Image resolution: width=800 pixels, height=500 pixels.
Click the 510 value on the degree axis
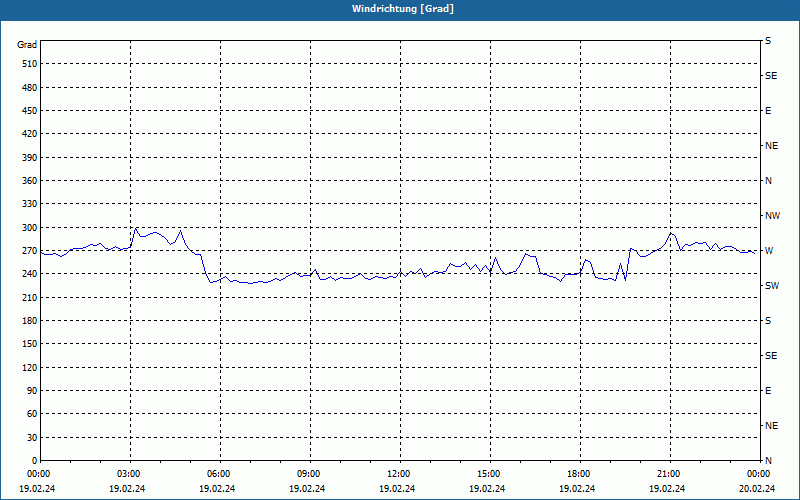[x=29, y=64]
